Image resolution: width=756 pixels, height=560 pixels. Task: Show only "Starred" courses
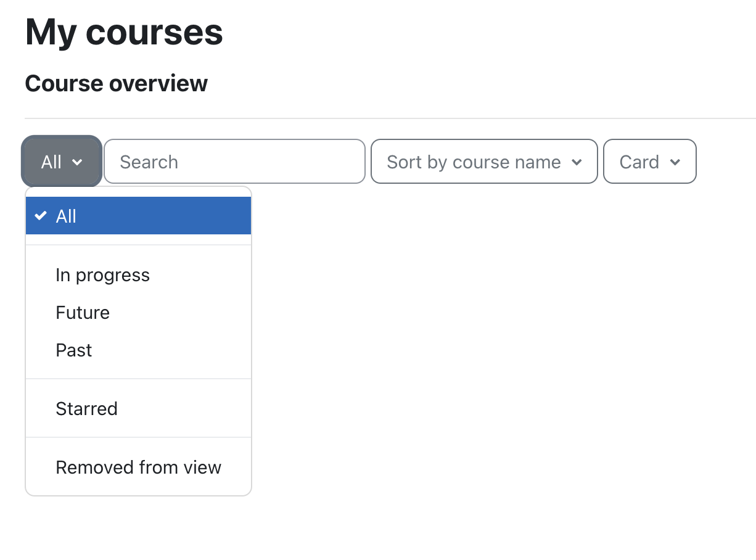pyautogui.click(x=86, y=408)
